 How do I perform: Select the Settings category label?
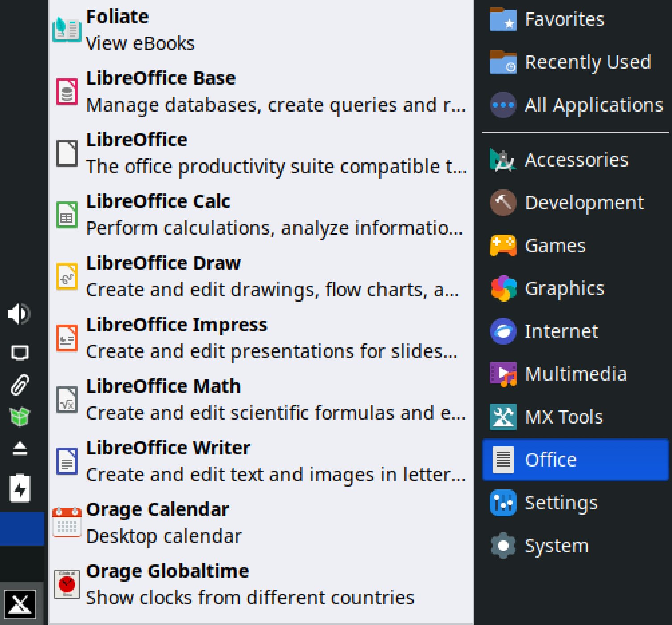point(561,503)
